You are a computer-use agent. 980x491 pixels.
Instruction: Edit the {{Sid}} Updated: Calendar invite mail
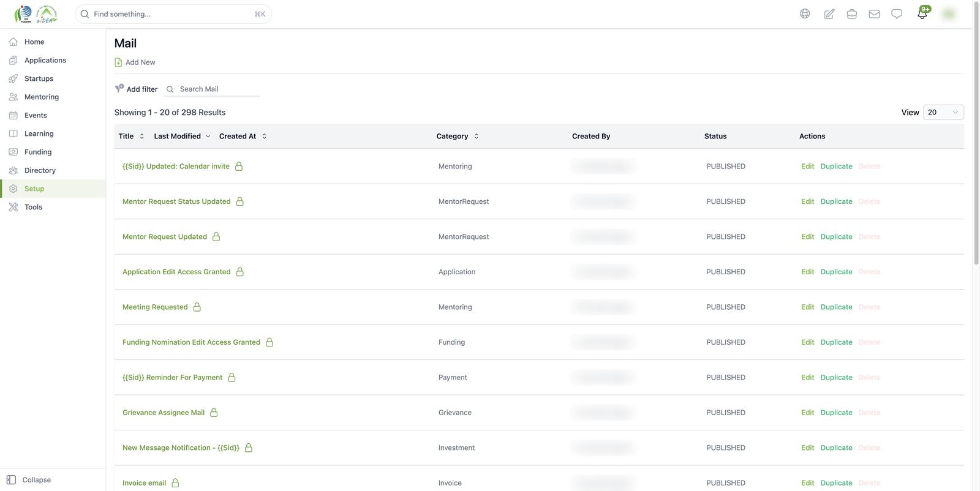coord(807,166)
